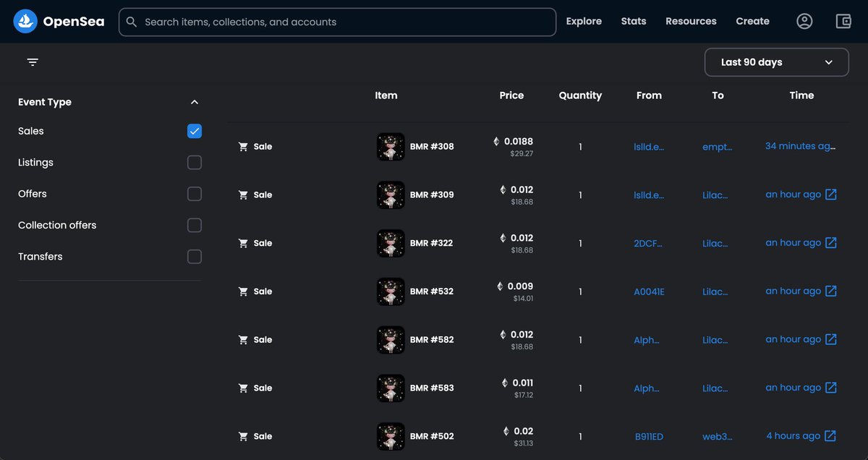The image size is (868, 460).
Task: Click the Ethereum icon next to 0.0188 price
Action: [495, 140]
